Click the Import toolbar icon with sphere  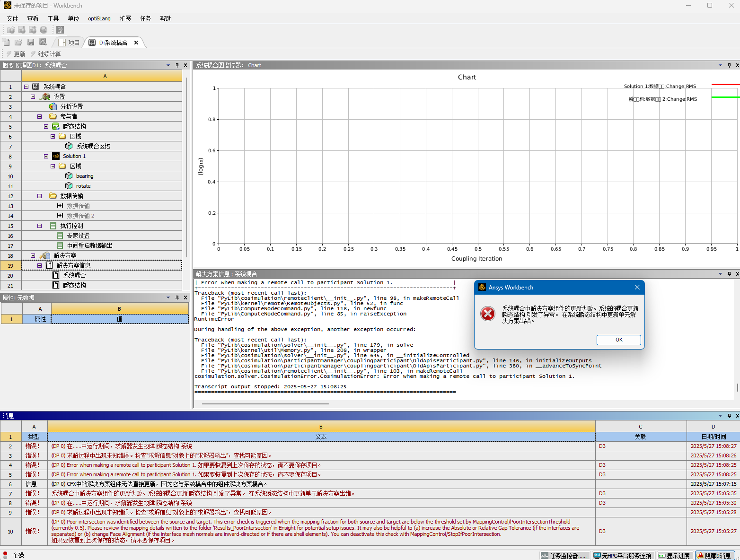click(10, 30)
